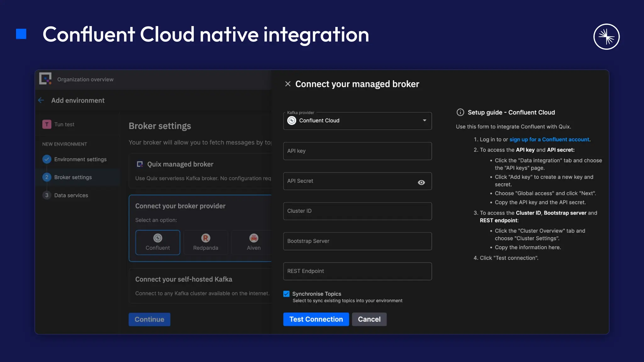Click the Environment settings checkmark step icon

[x=47, y=159]
